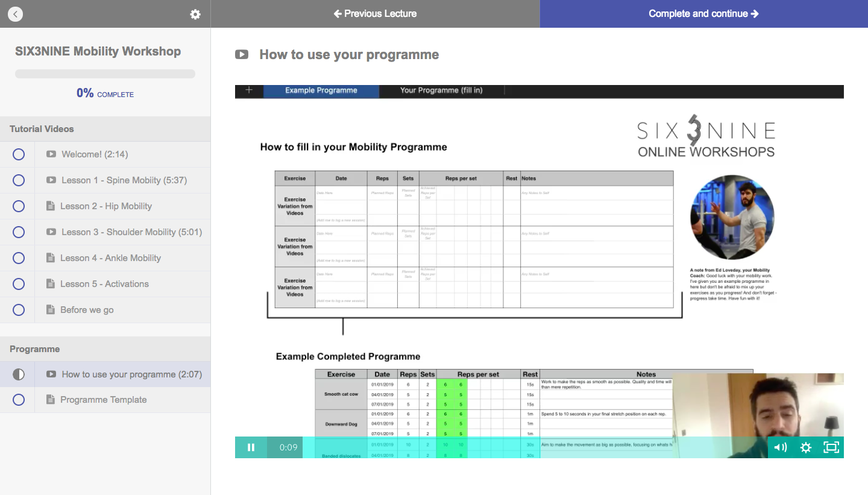
Task: Click the 0:09 elapsed time label
Action: pyautogui.click(x=288, y=447)
